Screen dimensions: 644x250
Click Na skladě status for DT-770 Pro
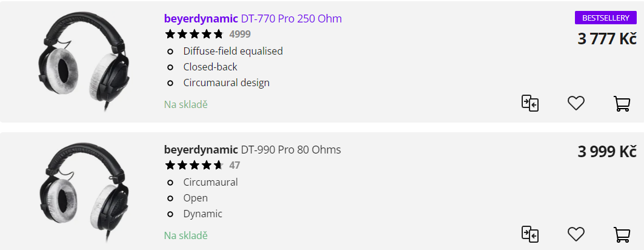(x=186, y=104)
